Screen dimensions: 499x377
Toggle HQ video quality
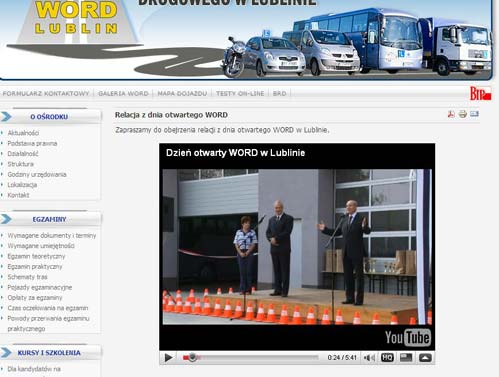(x=387, y=358)
